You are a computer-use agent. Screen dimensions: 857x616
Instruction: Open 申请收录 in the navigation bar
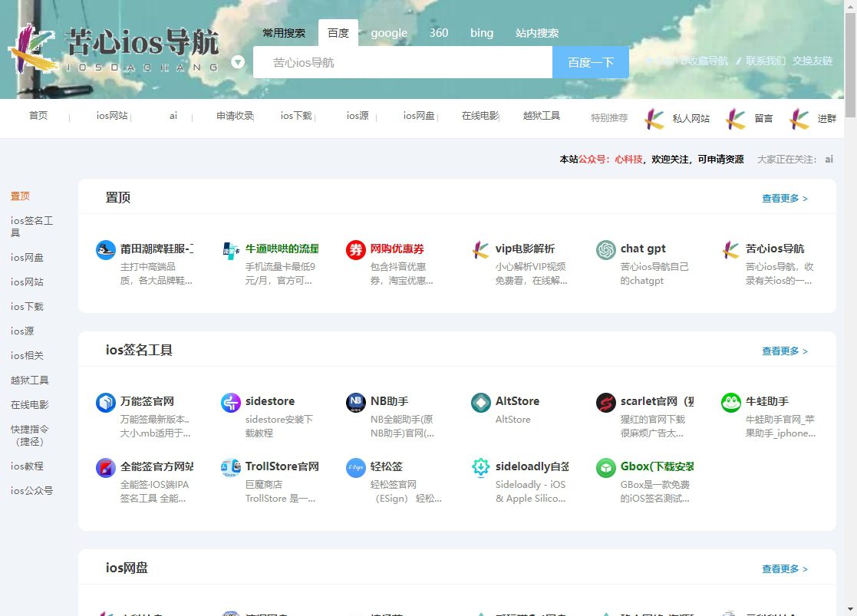235,115
